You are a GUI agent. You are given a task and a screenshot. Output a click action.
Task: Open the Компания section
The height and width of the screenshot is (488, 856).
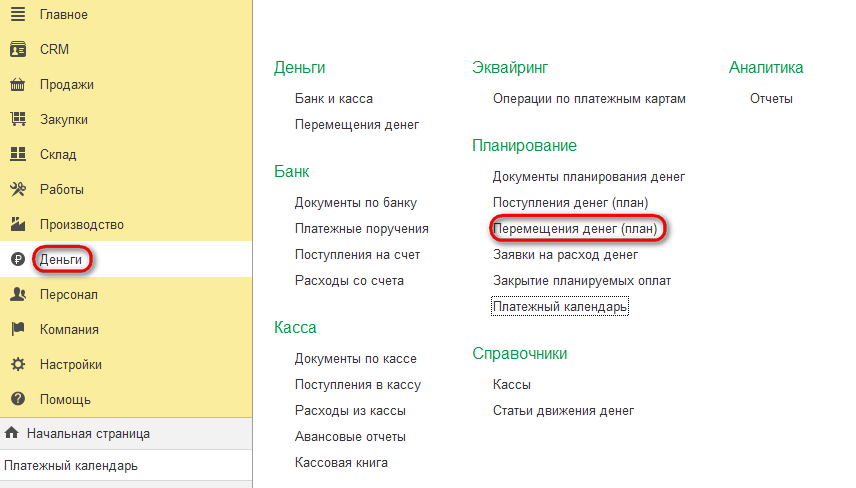[69, 329]
